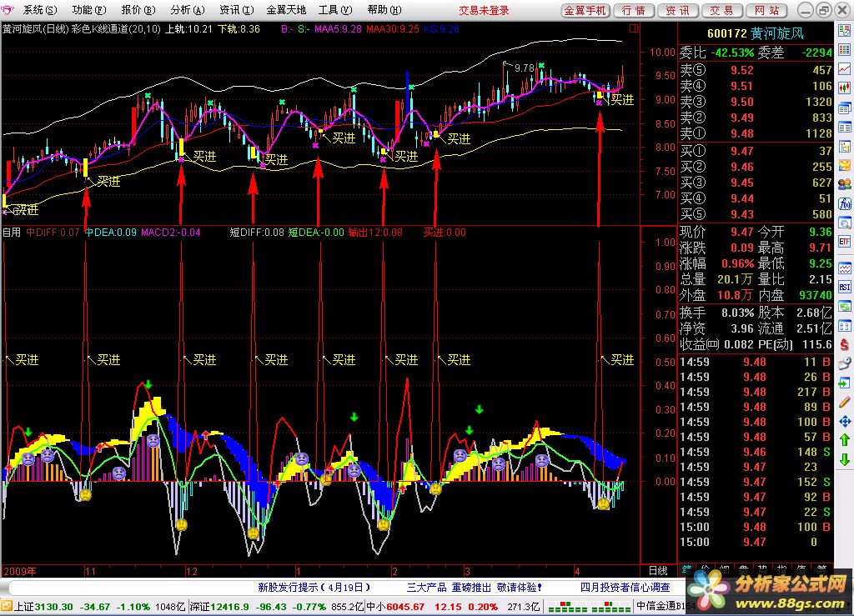Click the 交易 button

tap(722, 10)
